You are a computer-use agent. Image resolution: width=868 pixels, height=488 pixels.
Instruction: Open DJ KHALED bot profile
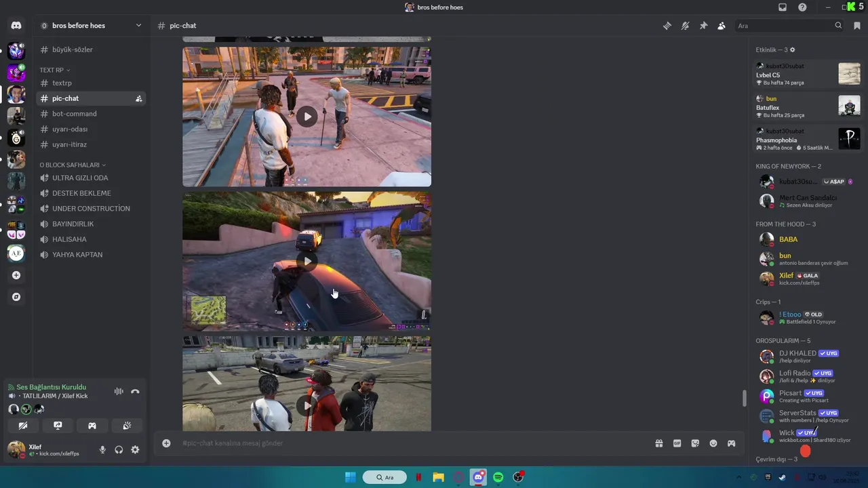(x=808, y=357)
